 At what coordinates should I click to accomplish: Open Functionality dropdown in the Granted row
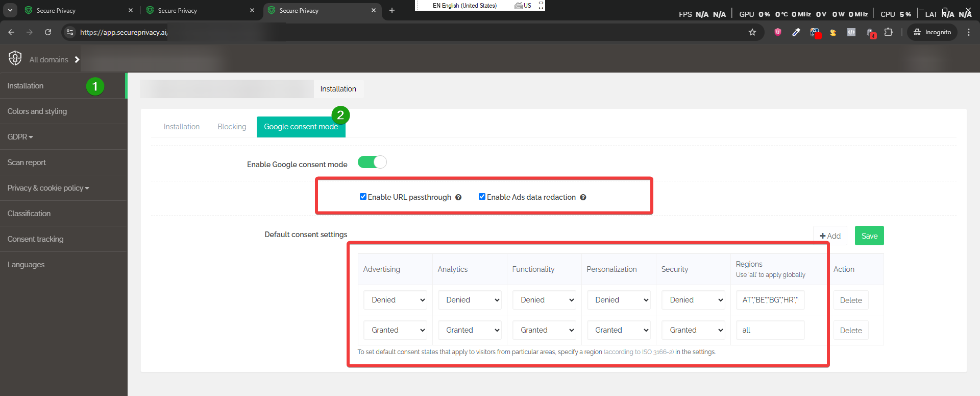[x=544, y=330]
